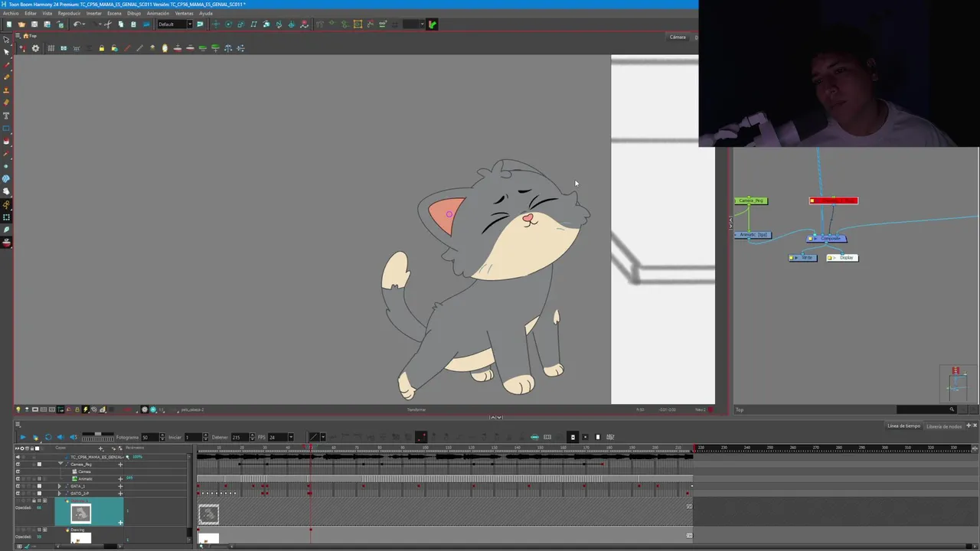Image resolution: width=980 pixels, height=551 pixels.
Task: Select the Brush tool
Action: pos(6,64)
